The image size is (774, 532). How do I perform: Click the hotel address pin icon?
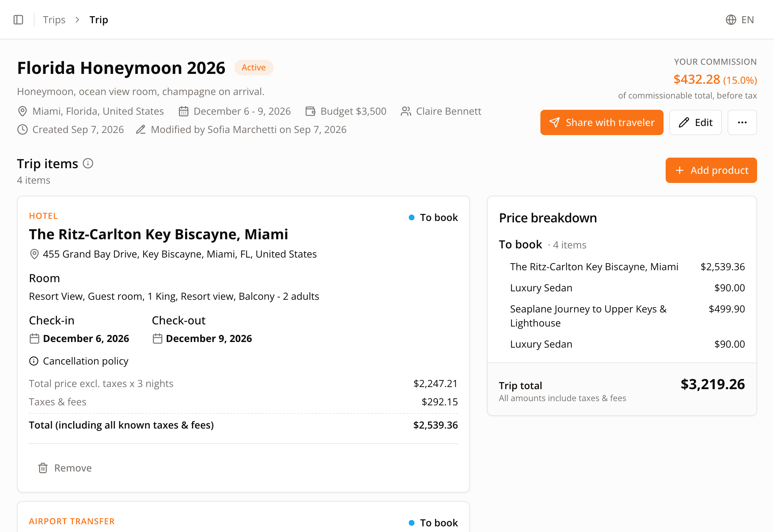[x=34, y=254]
